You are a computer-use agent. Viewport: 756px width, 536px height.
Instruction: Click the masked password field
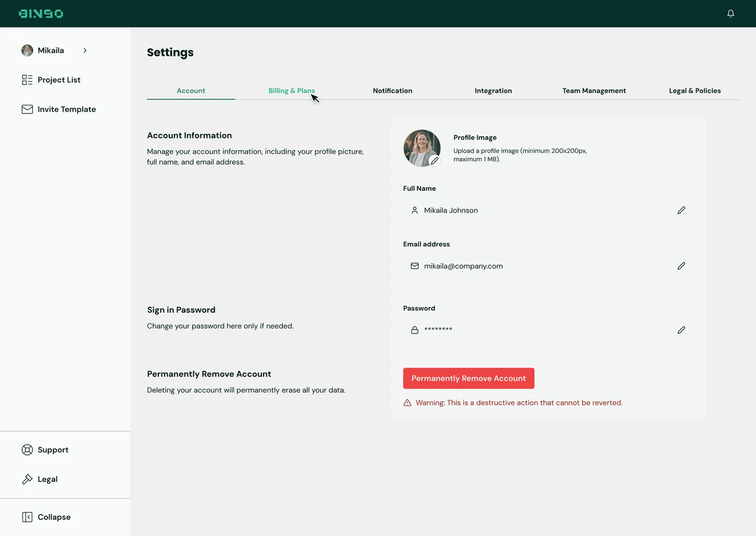pyautogui.click(x=548, y=330)
